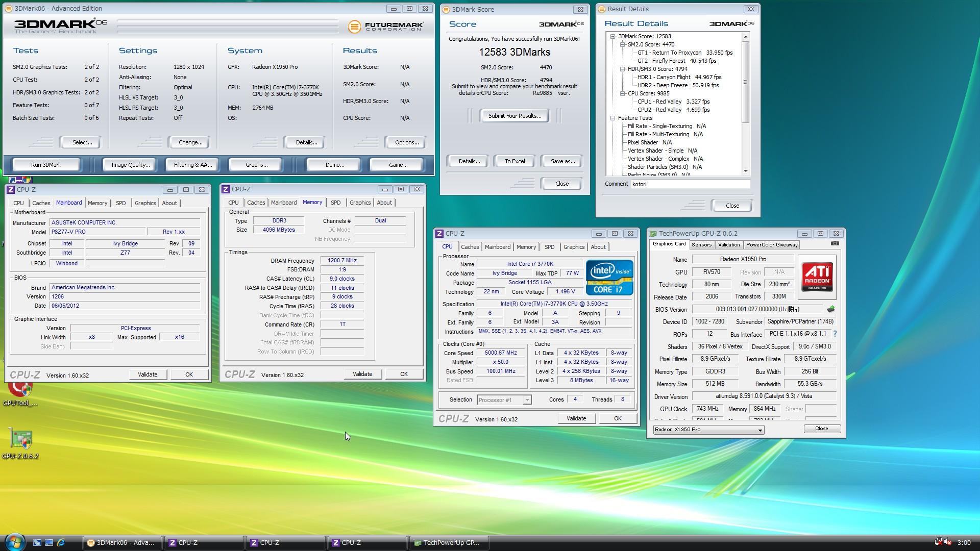Collapse the CPU Score: 9885 tree node

click(x=623, y=93)
